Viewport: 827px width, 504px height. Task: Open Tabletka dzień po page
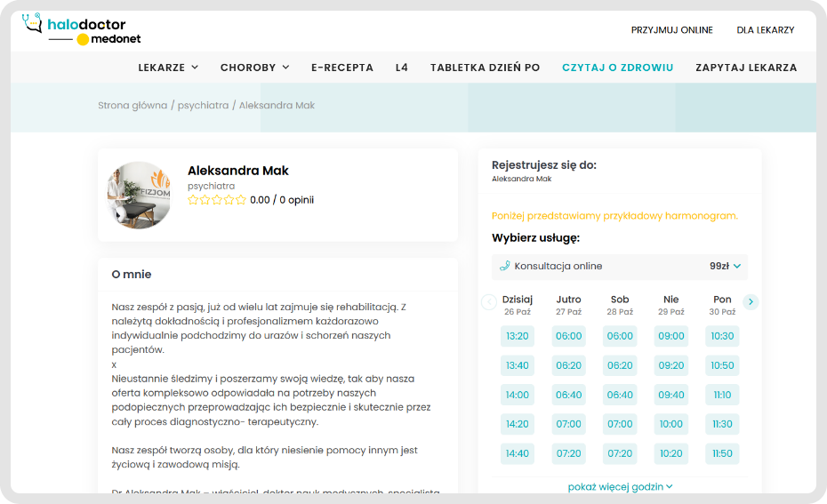[x=485, y=68]
